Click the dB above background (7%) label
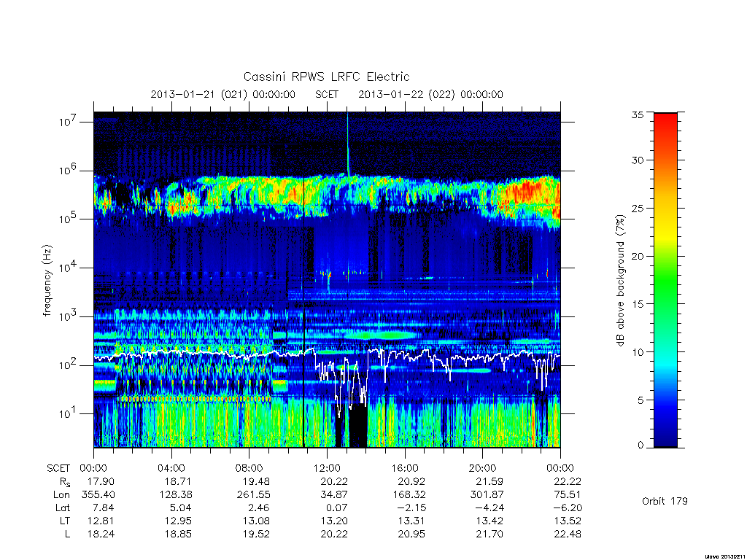This screenshot has height=560, width=747. pos(620,280)
